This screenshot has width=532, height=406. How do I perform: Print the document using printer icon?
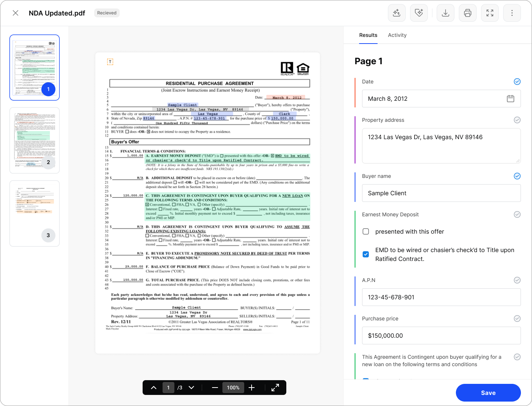468,13
